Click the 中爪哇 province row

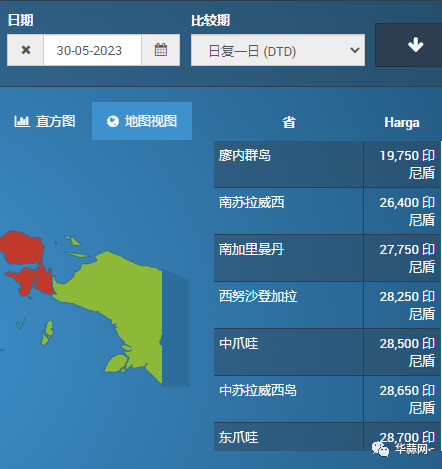[327, 352]
